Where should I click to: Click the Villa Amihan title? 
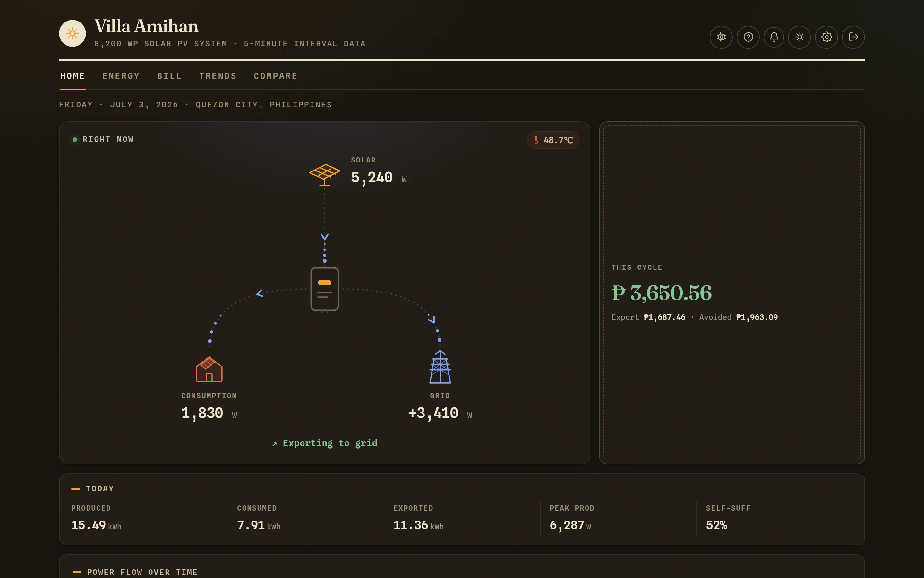pyautogui.click(x=146, y=26)
